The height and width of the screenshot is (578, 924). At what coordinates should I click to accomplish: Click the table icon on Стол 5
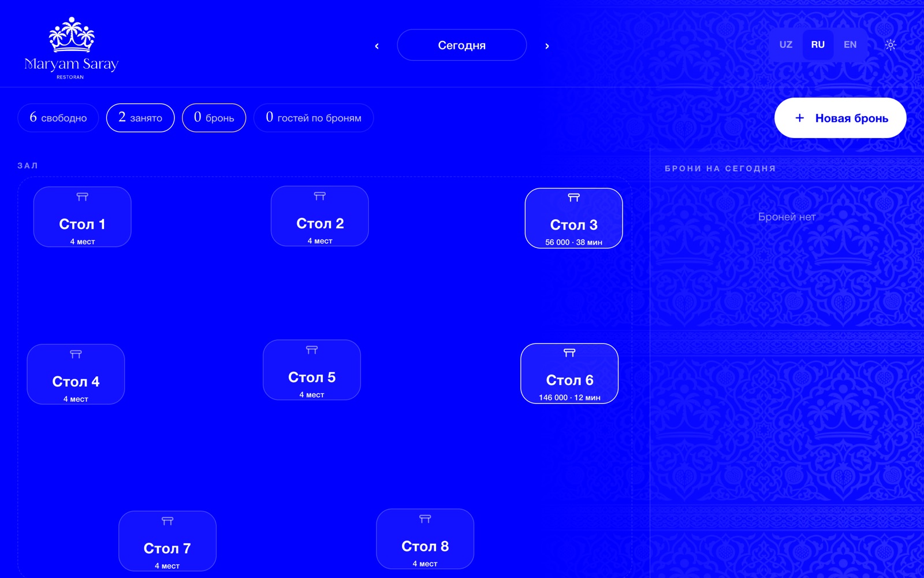[312, 350]
